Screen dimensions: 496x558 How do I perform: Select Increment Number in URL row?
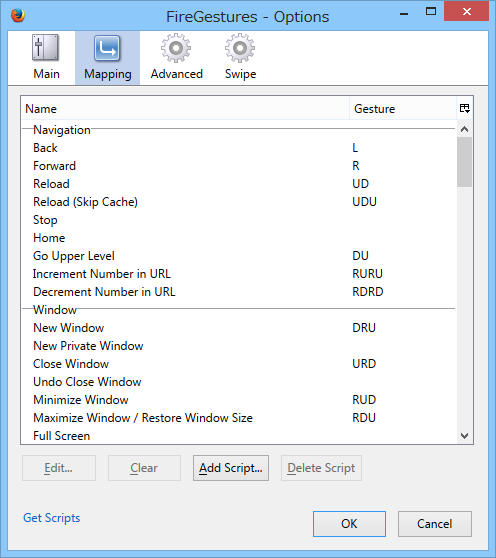click(239, 274)
